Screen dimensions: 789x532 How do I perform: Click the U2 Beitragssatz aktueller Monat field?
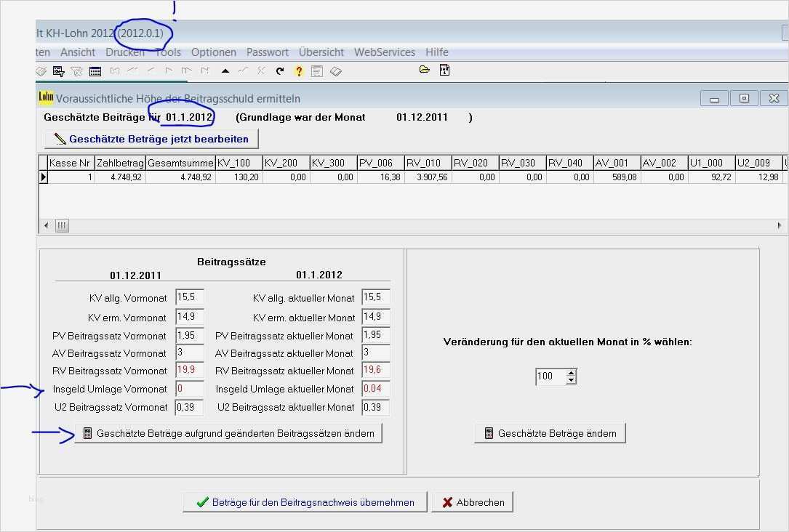376,407
